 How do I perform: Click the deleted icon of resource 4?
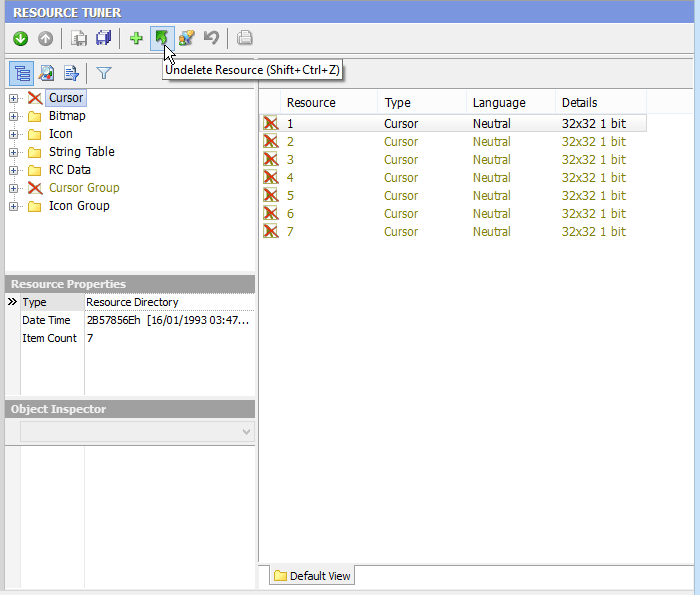click(271, 177)
